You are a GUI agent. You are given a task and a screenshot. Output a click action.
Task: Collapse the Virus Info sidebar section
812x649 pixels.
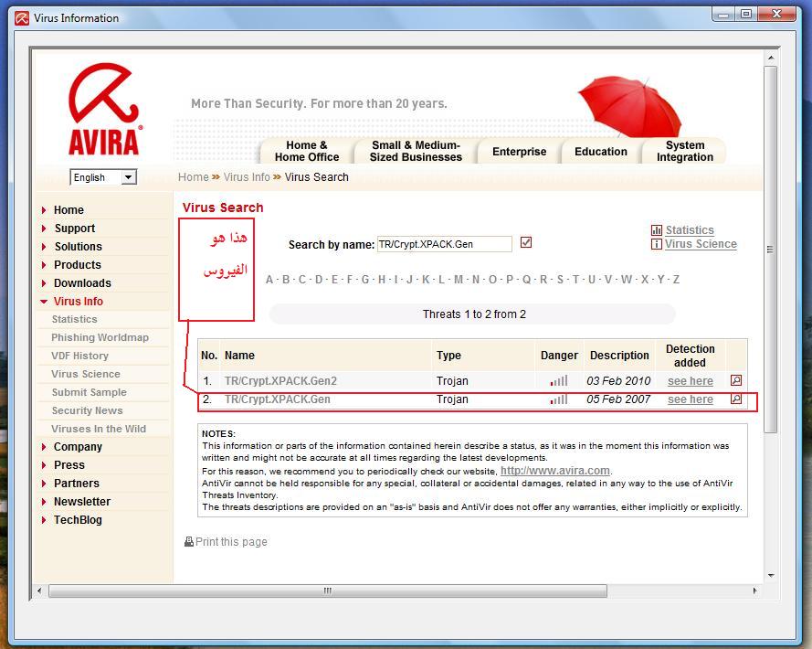(44, 302)
